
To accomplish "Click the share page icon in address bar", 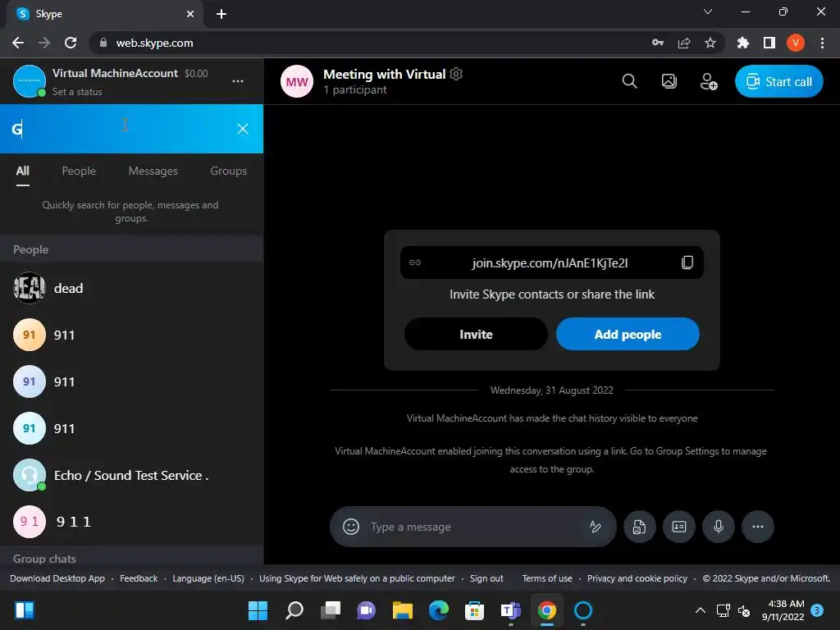I will pos(684,43).
